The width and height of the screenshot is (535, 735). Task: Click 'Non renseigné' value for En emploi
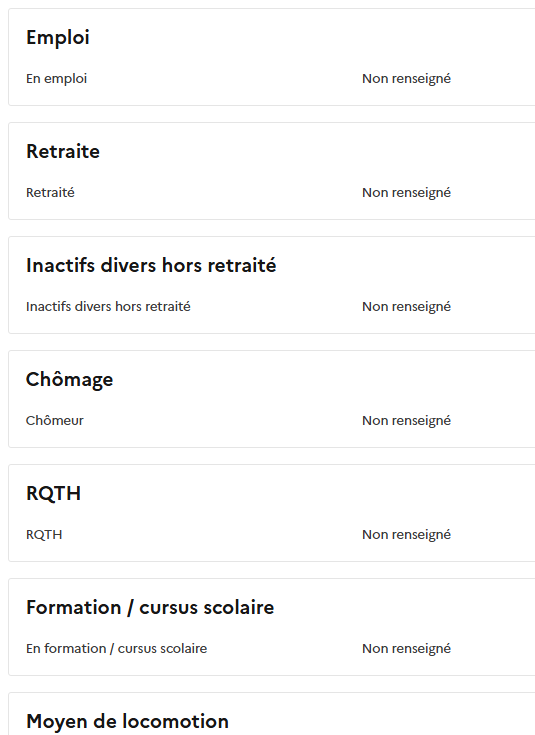coord(406,79)
